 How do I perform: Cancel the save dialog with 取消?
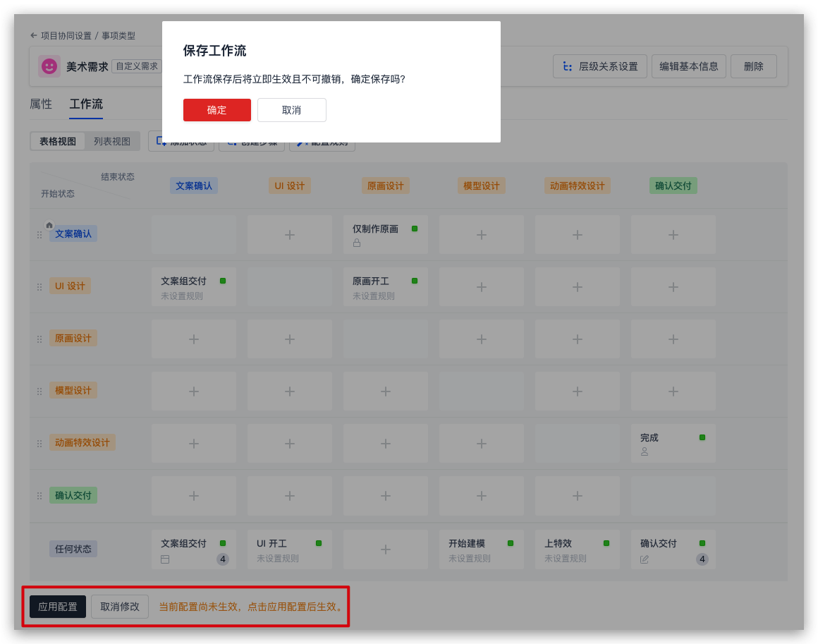[292, 110]
